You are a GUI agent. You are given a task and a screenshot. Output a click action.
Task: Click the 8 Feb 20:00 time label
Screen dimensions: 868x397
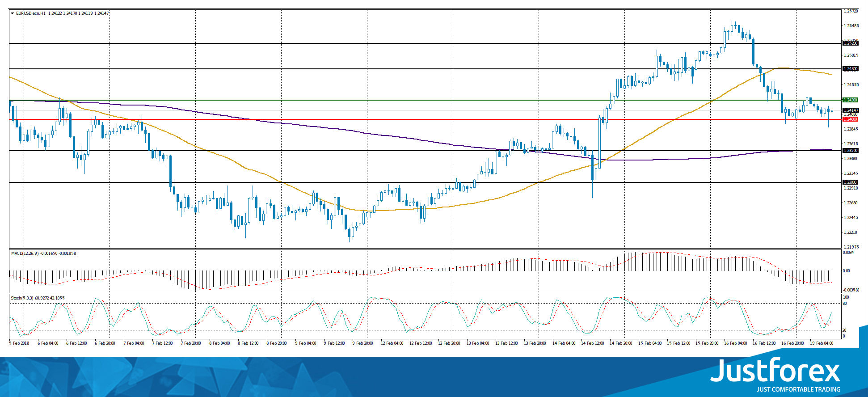click(x=277, y=343)
